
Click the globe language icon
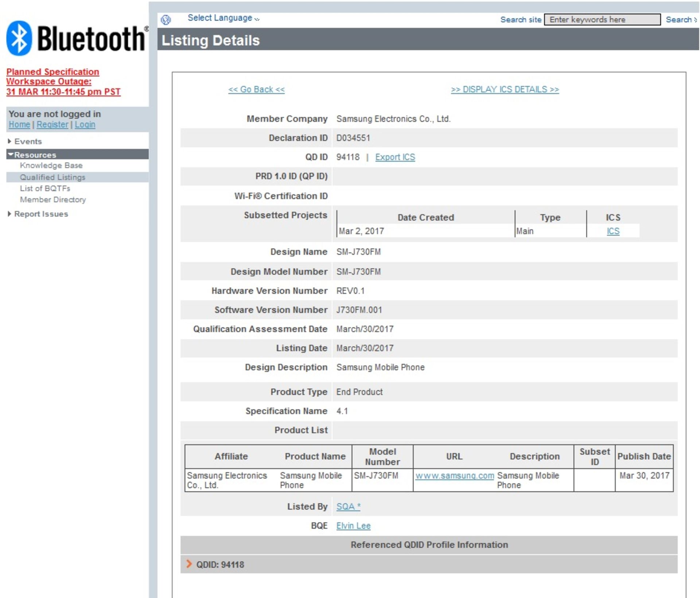[166, 20]
